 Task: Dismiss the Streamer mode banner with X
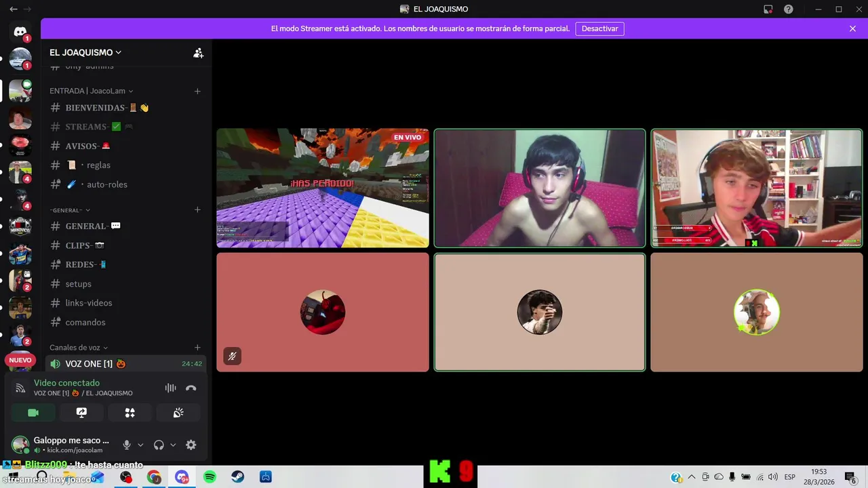(852, 28)
